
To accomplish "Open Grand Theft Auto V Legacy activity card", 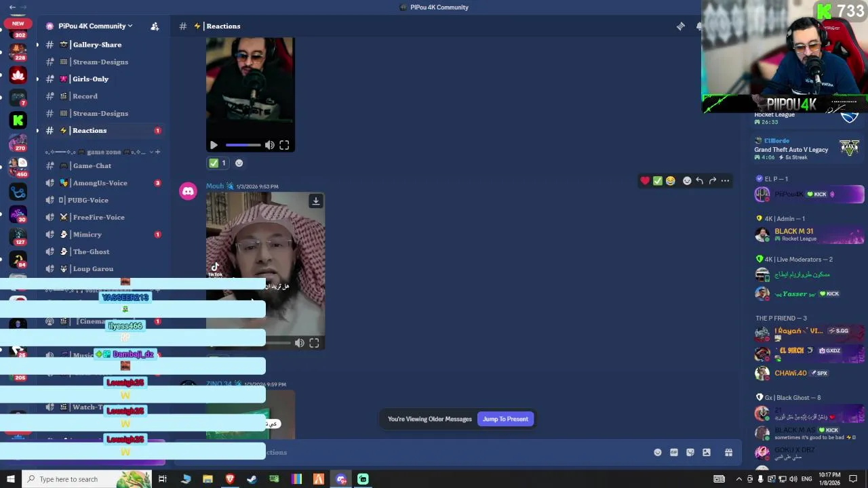I will click(807, 149).
